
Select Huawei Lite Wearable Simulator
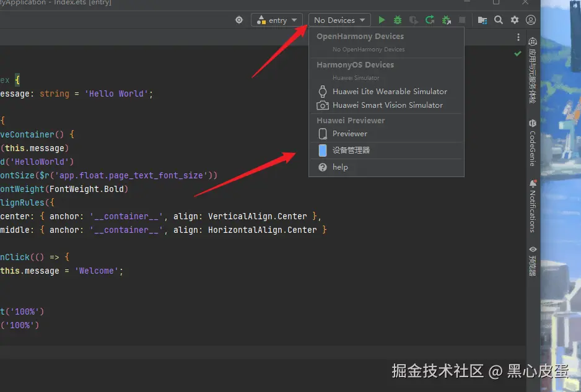point(386,92)
